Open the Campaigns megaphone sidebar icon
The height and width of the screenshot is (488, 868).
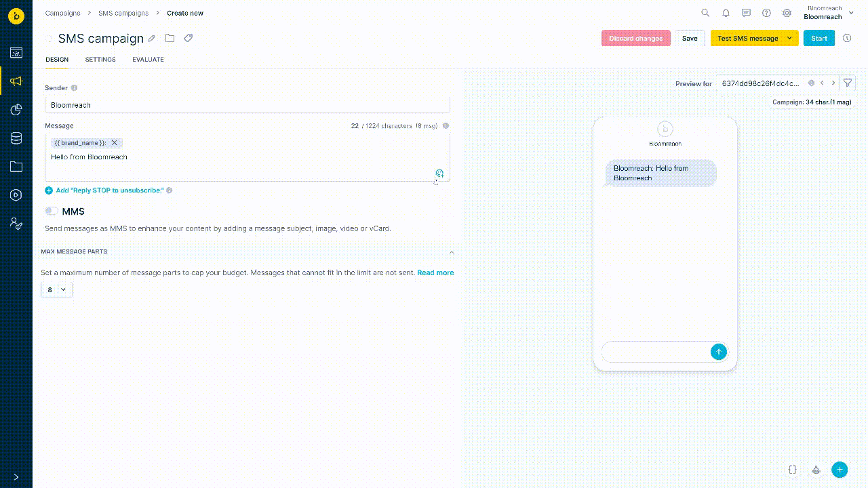(16, 81)
